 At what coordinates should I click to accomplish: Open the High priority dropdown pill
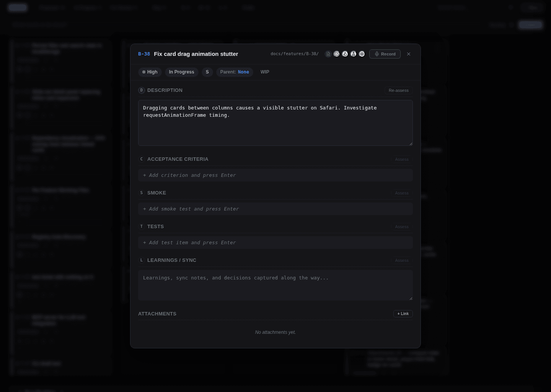click(150, 72)
